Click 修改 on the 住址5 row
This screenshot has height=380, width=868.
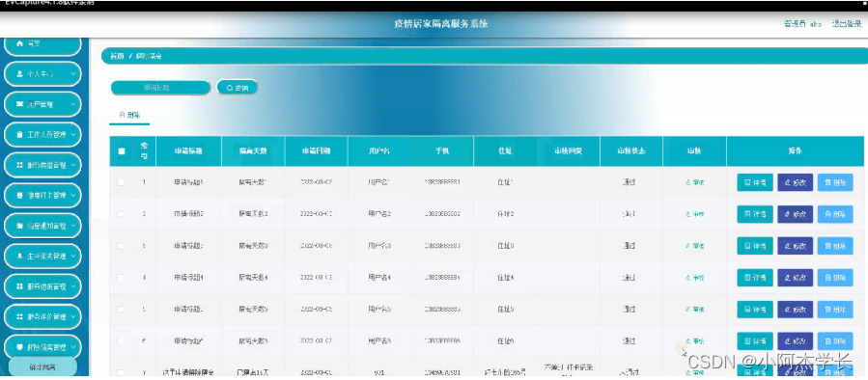point(795,310)
